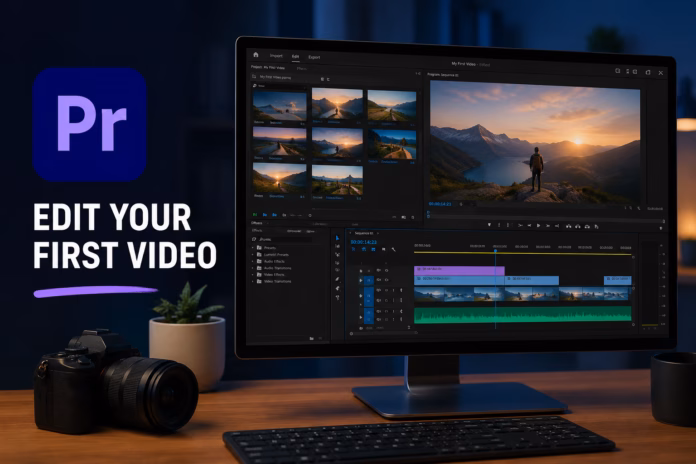Click the Extract button in Program monitor
Screen dimensions: 696x464
coord(577,226)
